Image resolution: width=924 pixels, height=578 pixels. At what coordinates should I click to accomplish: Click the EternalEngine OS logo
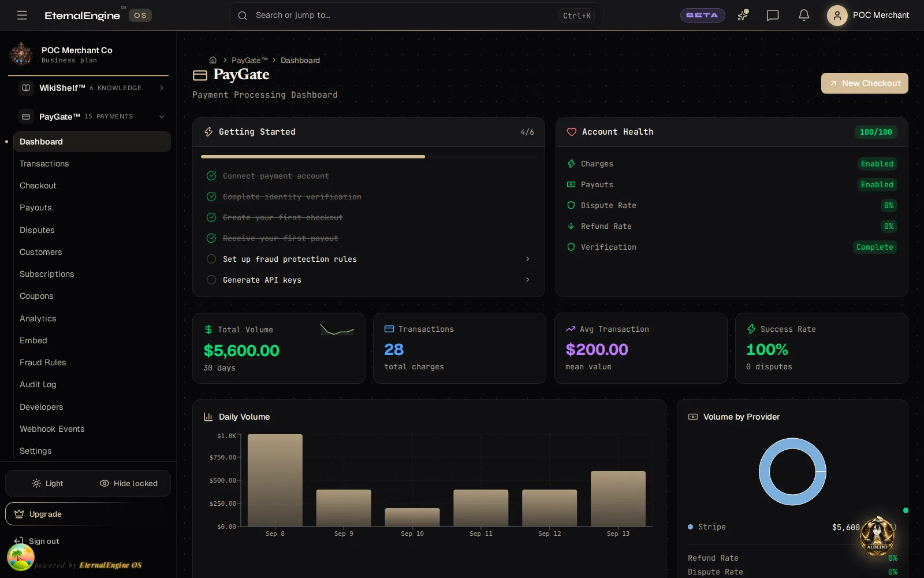(98, 15)
